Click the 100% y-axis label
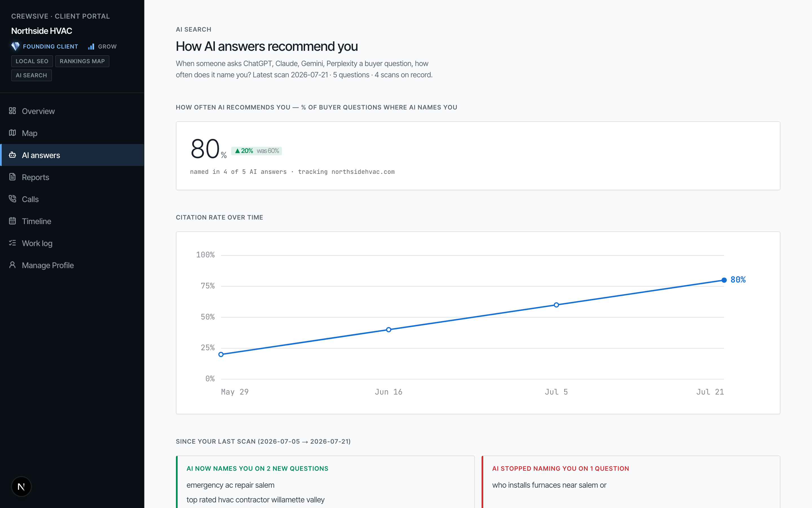812x508 pixels. tap(205, 255)
